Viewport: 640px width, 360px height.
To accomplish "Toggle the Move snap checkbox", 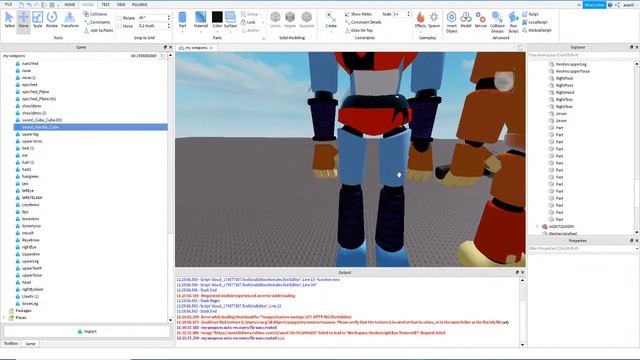I will tap(120, 26).
